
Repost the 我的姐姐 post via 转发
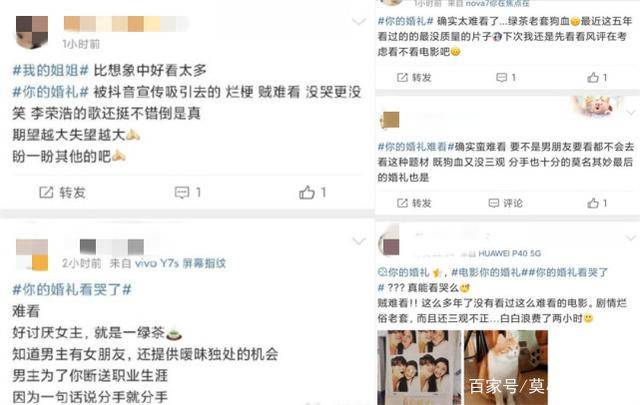(62, 192)
